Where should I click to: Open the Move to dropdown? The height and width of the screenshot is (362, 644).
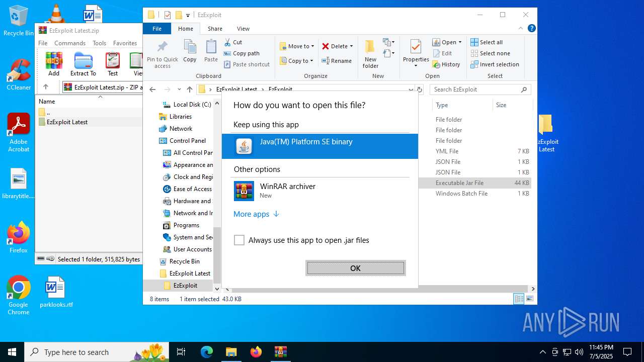point(297,46)
